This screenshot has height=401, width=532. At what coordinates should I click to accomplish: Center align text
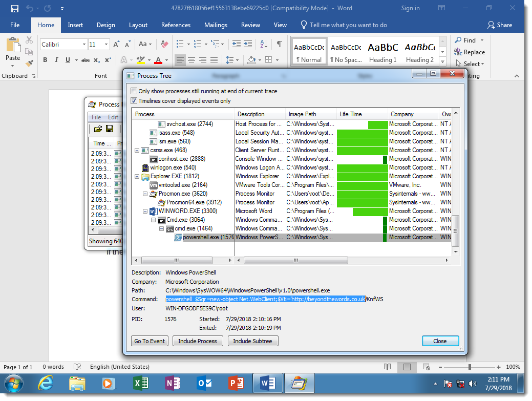pyautogui.click(x=191, y=60)
